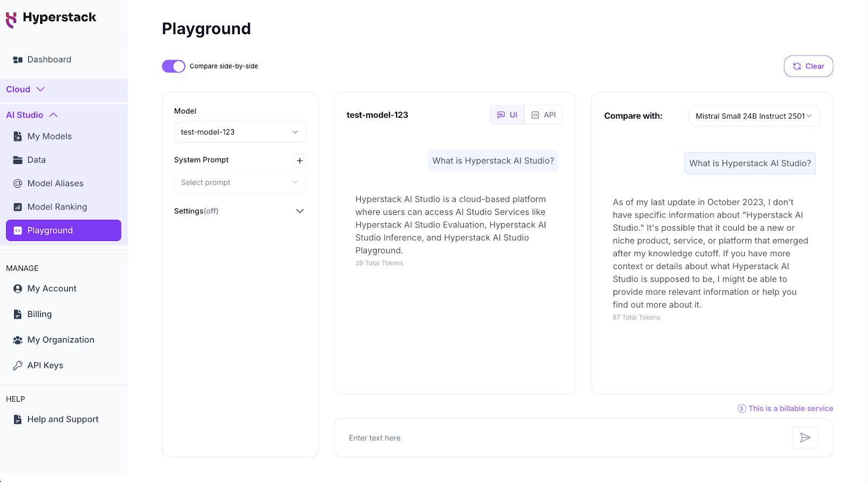Toggle off Compare side-by-side switch

pyautogui.click(x=174, y=66)
